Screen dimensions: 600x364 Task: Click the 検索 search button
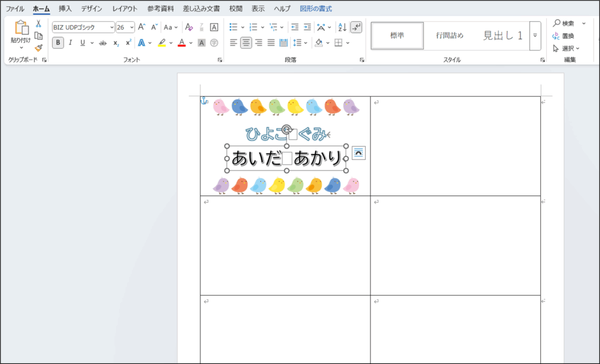pyautogui.click(x=564, y=24)
